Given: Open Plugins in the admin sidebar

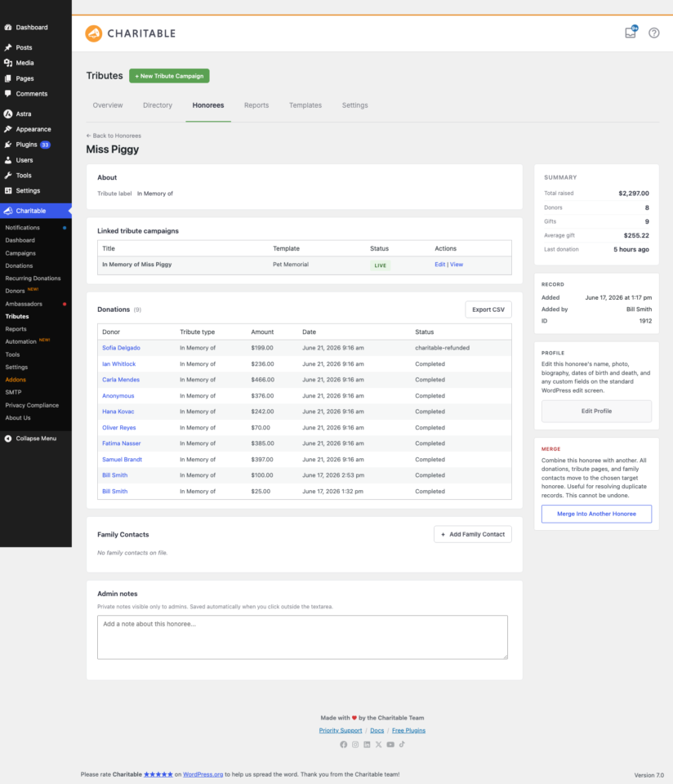Looking at the screenshot, I should (27, 145).
